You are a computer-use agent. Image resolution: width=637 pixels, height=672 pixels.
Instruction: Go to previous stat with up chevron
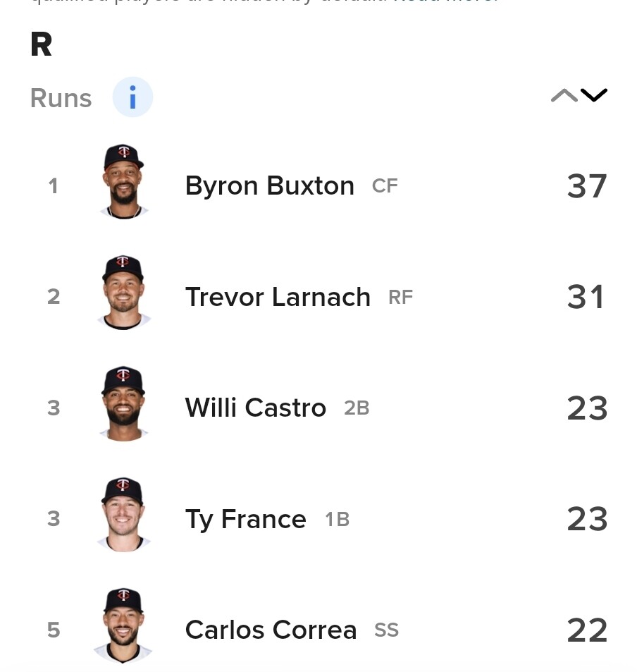564,96
